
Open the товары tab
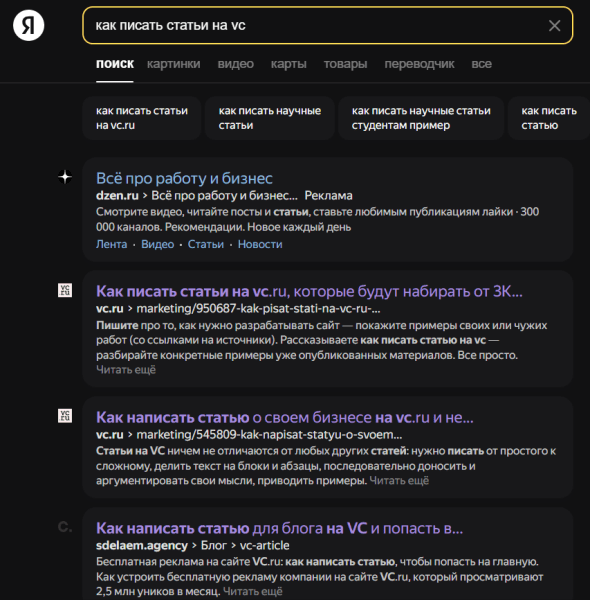346,64
